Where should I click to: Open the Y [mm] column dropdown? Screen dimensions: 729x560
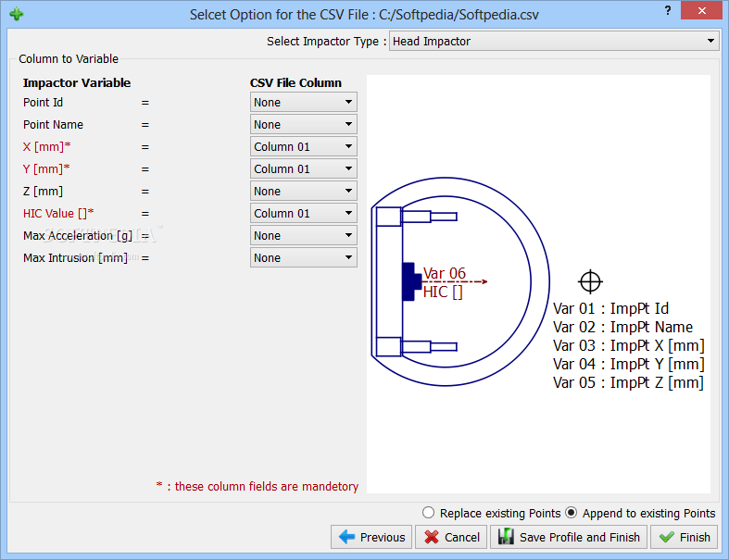[304, 169]
